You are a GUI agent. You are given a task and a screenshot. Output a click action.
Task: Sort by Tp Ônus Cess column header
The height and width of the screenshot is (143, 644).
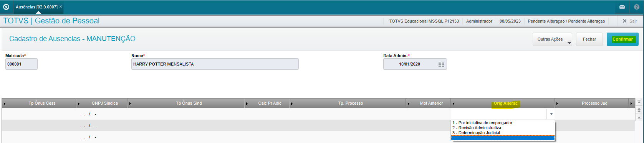pyautogui.click(x=42, y=103)
